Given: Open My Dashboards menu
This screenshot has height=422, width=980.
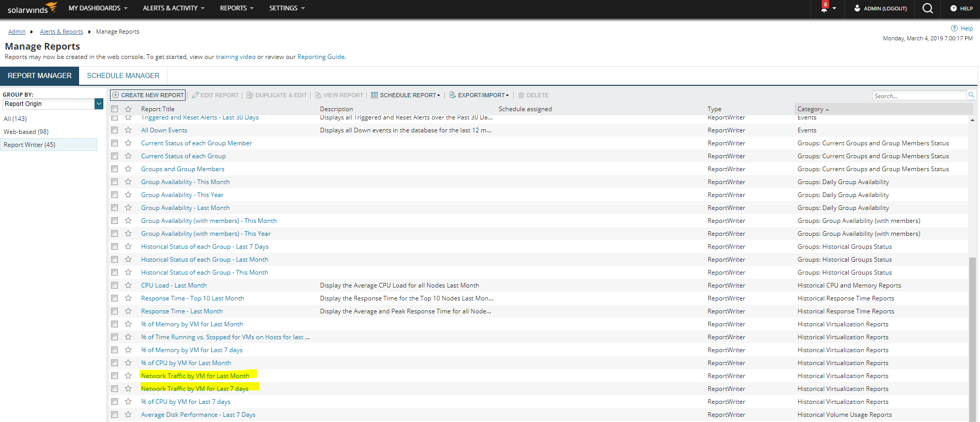Looking at the screenshot, I should click(98, 8).
